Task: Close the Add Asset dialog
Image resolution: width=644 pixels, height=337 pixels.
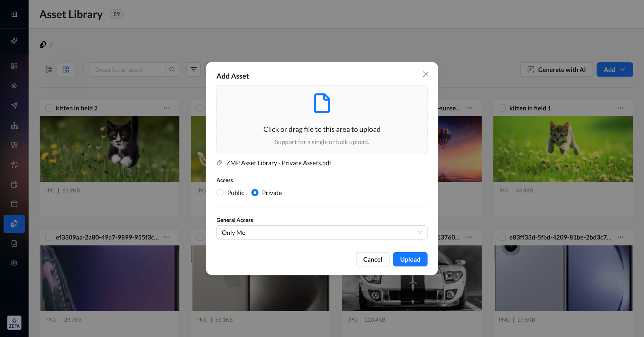Action: pyautogui.click(x=426, y=74)
